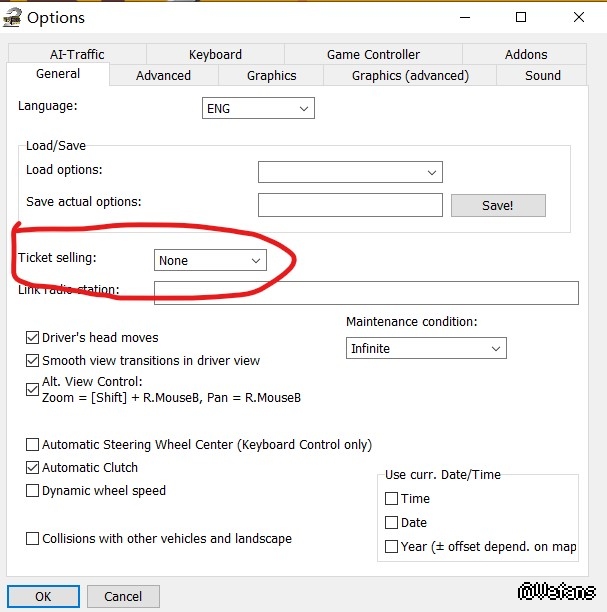
Task: Open the Addons tab
Action: click(x=526, y=54)
